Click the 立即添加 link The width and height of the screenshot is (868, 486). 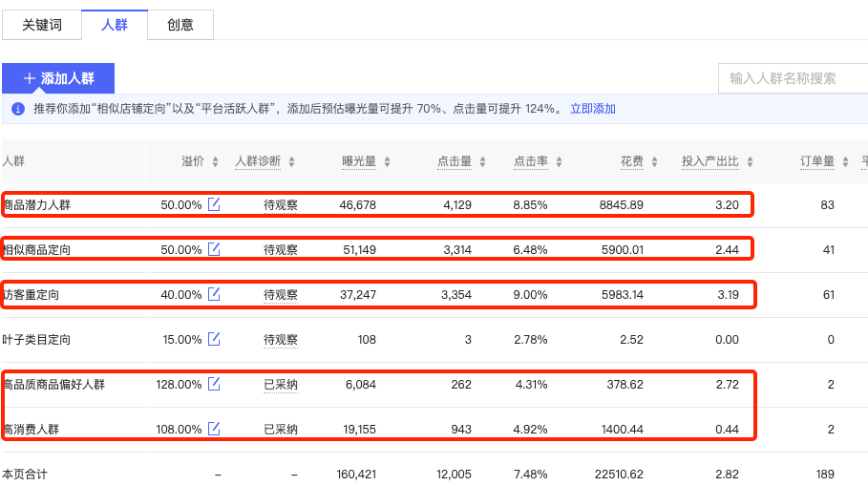pos(593,109)
